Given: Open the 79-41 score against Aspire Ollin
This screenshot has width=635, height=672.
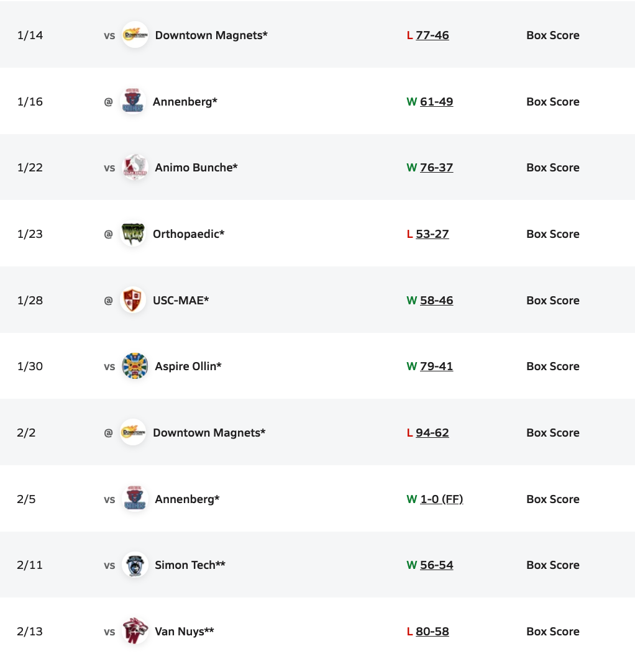Looking at the screenshot, I should 436,366.
